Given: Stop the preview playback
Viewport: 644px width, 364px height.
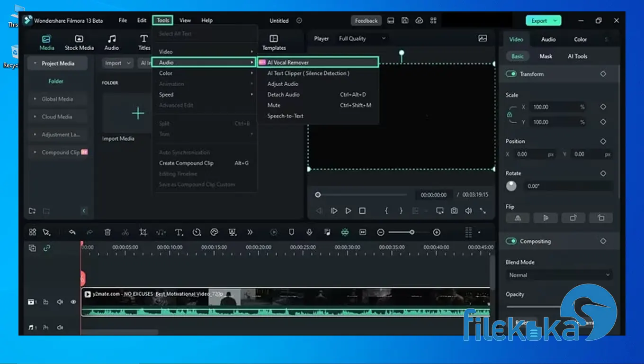Looking at the screenshot, I should point(362,211).
